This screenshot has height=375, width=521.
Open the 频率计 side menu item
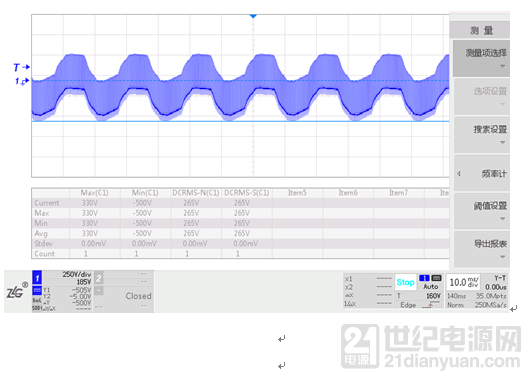point(482,173)
